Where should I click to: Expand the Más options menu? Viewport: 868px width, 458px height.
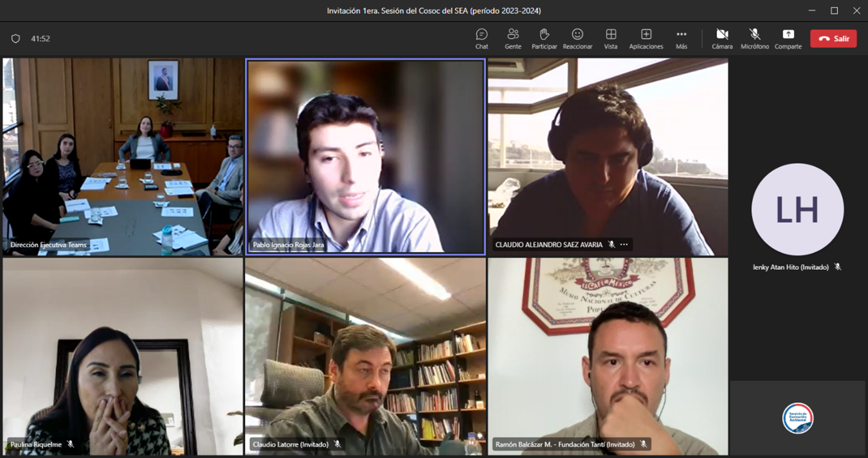681,38
